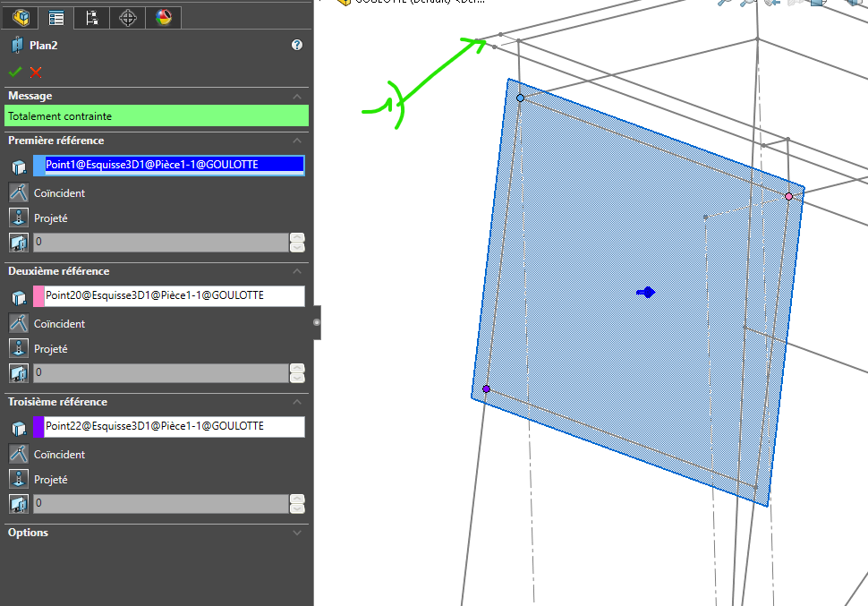
Task: Open the FeatureManager design tree tab
Action: pos(21,17)
